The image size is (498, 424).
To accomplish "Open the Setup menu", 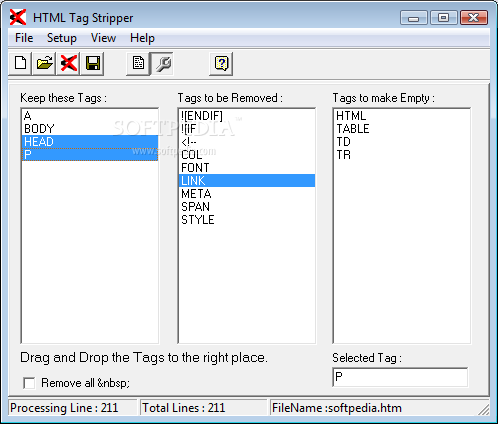I will tap(62, 38).
